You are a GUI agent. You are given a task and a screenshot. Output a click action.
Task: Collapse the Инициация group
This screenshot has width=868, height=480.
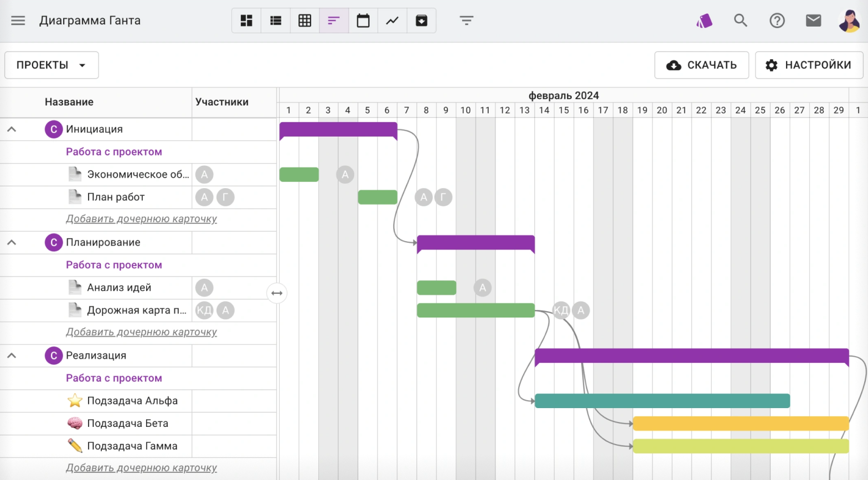(x=12, y=129)
